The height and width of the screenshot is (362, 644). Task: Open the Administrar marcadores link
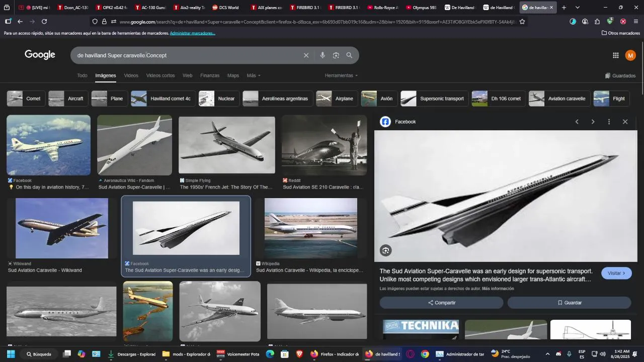(193, 33)
